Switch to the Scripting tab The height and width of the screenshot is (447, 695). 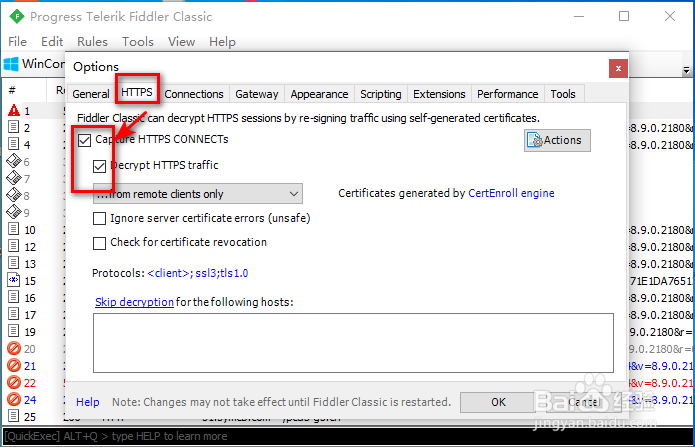[x=380, y=94]
